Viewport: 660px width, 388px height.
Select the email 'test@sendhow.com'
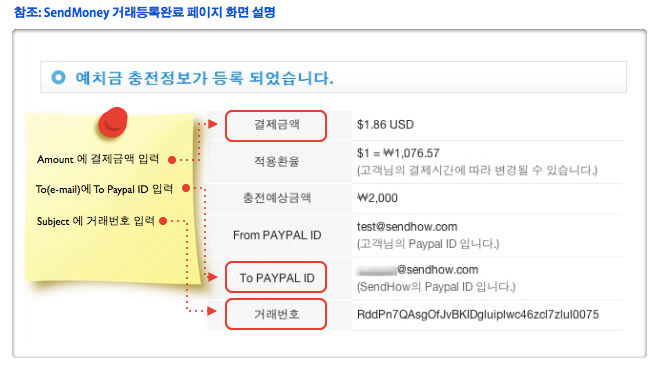407,227
